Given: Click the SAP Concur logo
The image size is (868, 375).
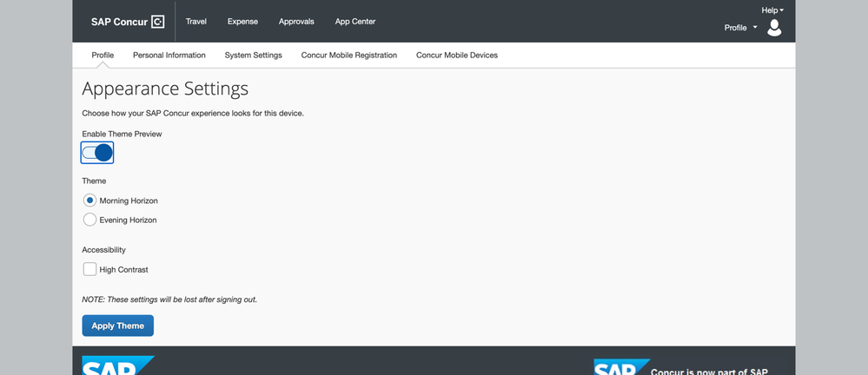Looking at the screenshot, I should coord(128,22).
